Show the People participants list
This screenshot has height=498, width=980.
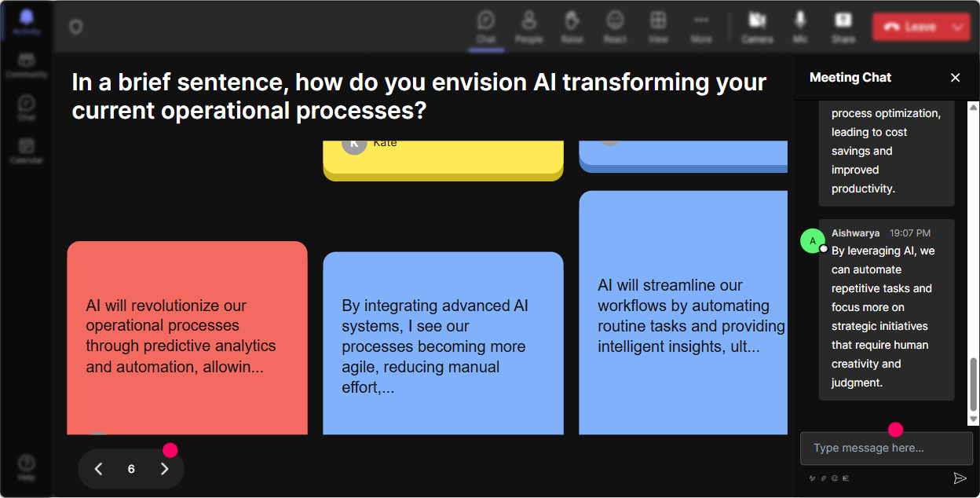529,27
